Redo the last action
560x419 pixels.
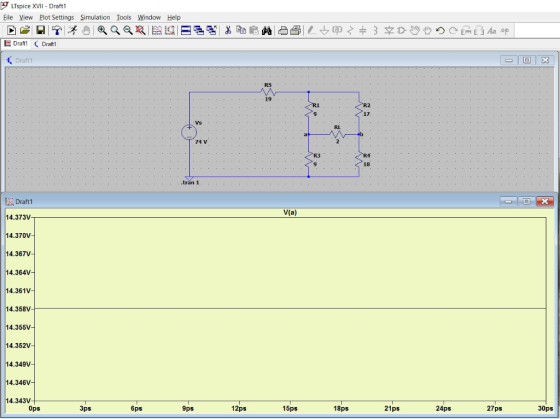[x=453, y=31]
